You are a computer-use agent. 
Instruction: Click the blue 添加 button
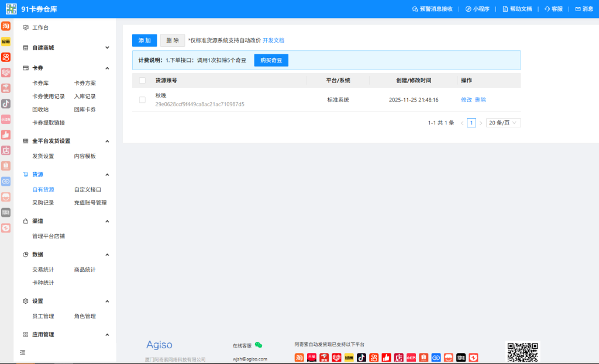pos(144,40)
